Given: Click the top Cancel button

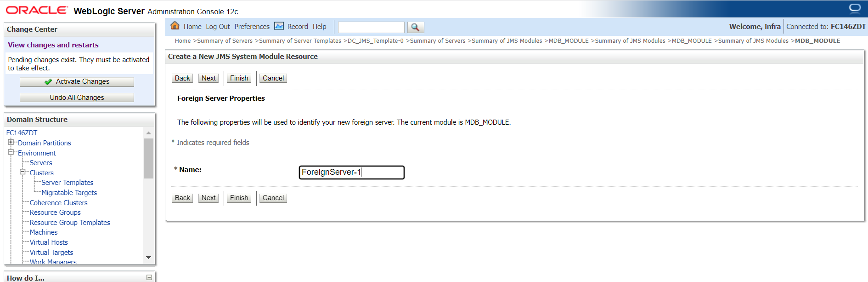Looking at the screenshot, I should (x=273, y=78).
